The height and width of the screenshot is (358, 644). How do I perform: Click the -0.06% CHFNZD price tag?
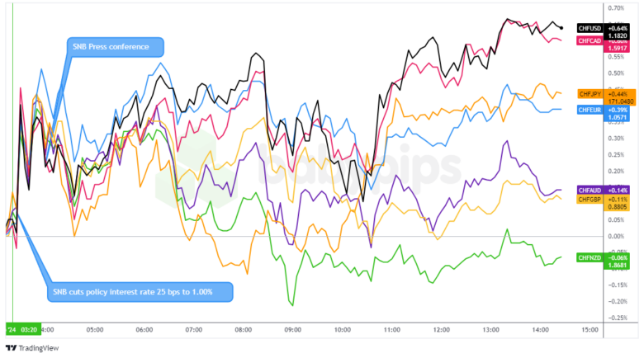pos(618,258)
